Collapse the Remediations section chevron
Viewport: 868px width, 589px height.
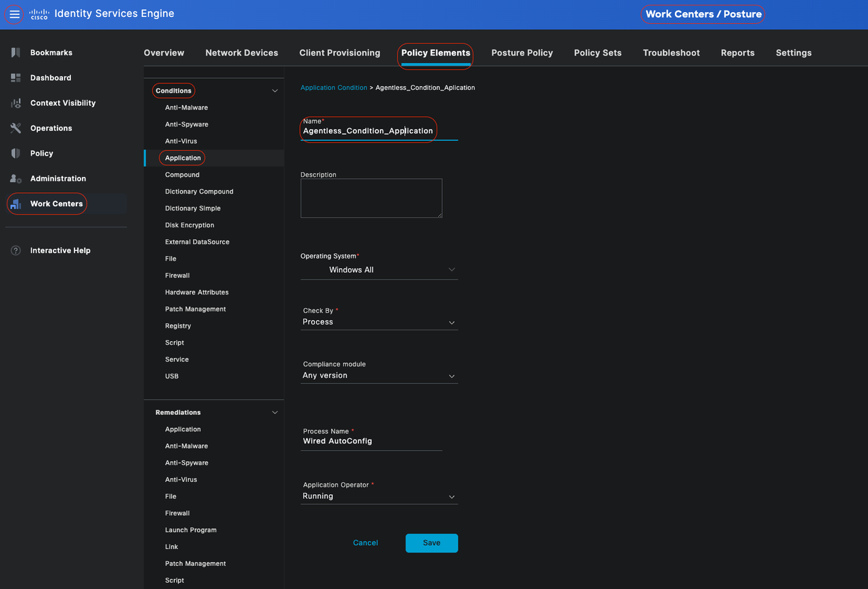tap(275, 412)
